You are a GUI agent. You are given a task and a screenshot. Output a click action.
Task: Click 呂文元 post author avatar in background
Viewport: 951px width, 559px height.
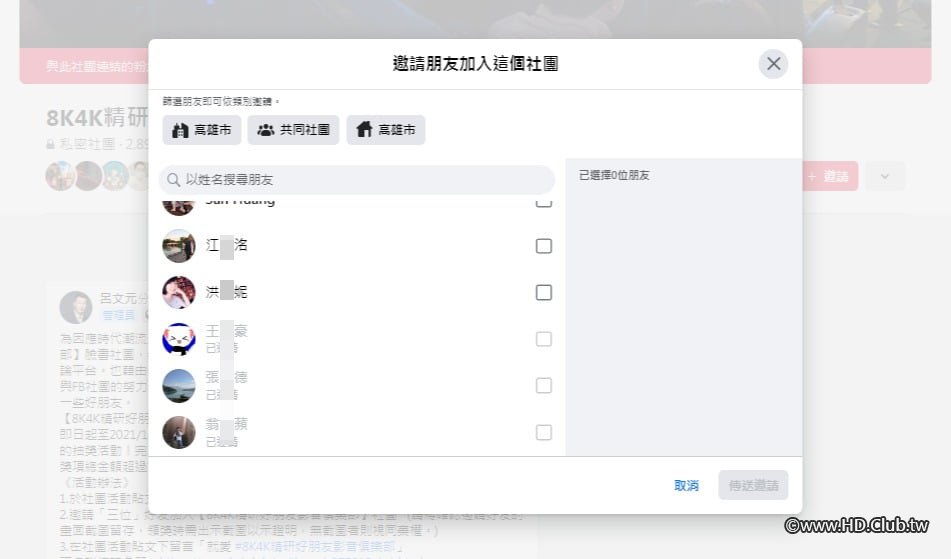[76, 307]
